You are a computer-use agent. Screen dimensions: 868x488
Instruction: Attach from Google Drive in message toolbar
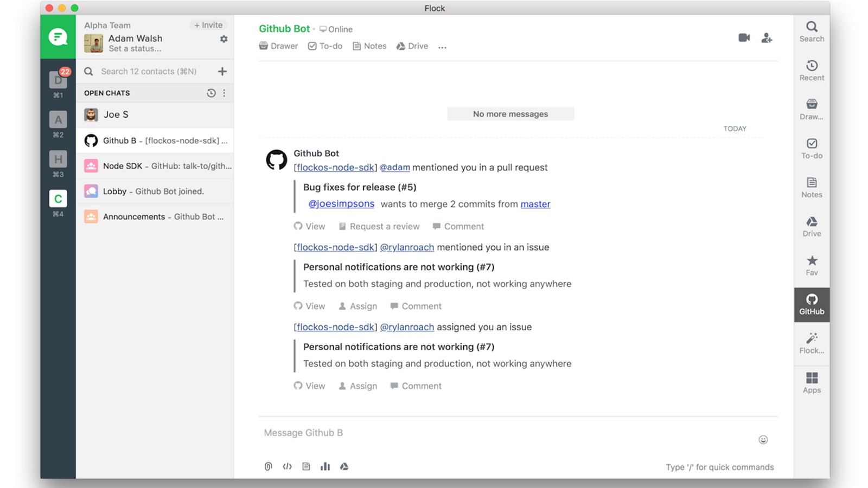point(344,466)
